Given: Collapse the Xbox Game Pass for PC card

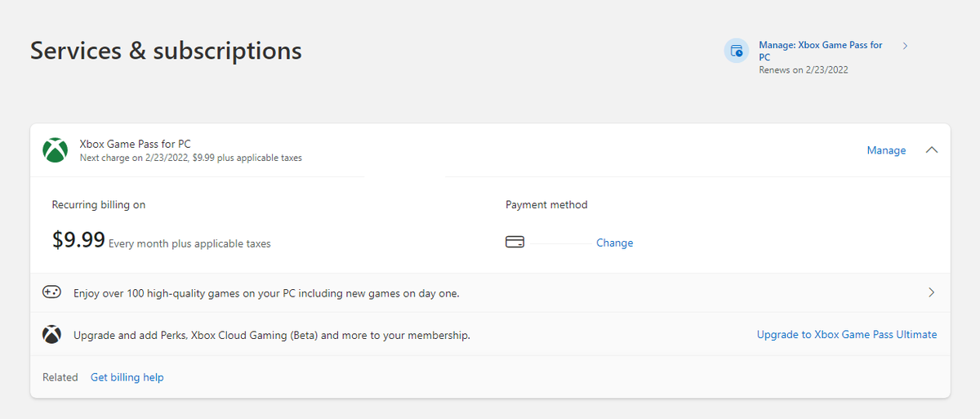Looking at the screenshot, I should pos(932,150).
